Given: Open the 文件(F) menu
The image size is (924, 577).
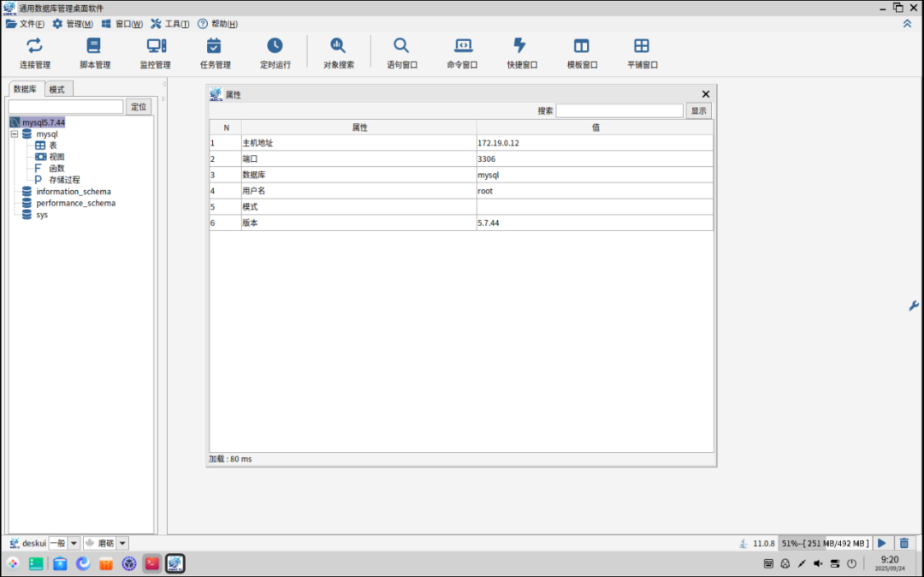Looking at the screenshot, I should (x=25, y=24).
